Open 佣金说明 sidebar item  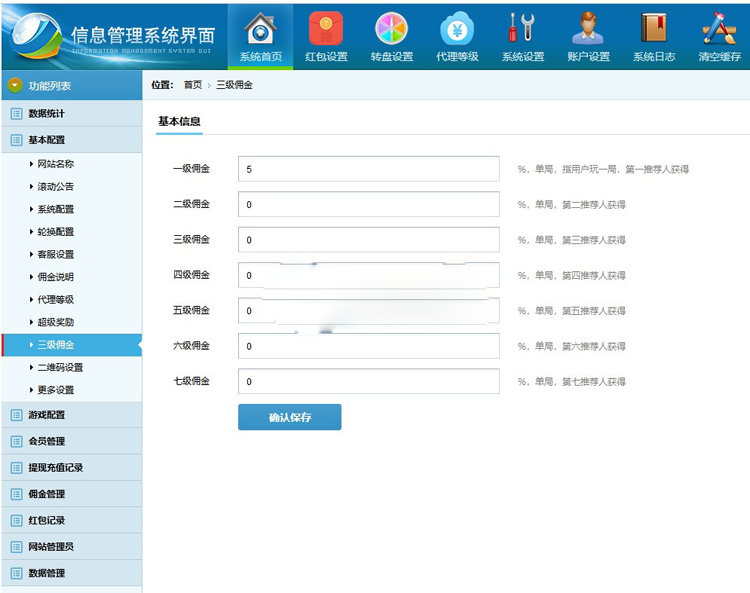pyautogui.click(x=55, y=277)
